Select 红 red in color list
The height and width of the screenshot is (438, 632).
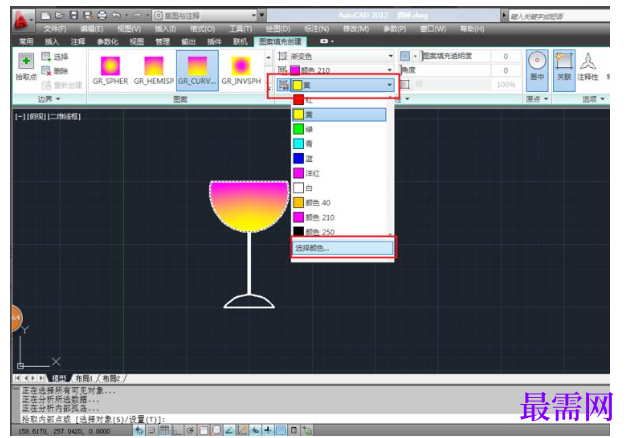[x=339, y=100]
